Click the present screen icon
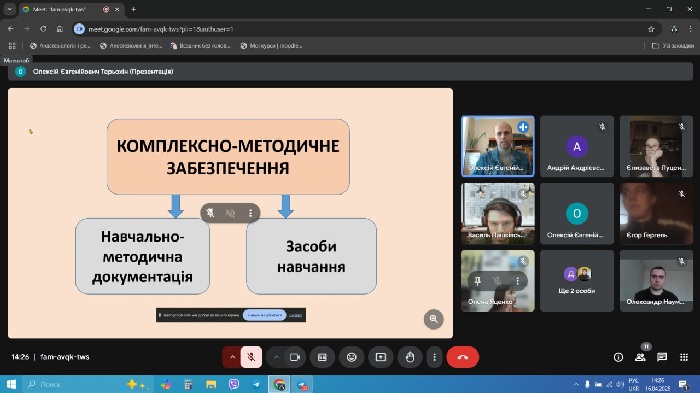This screenshot has height=393, width=700. point(381,357)
